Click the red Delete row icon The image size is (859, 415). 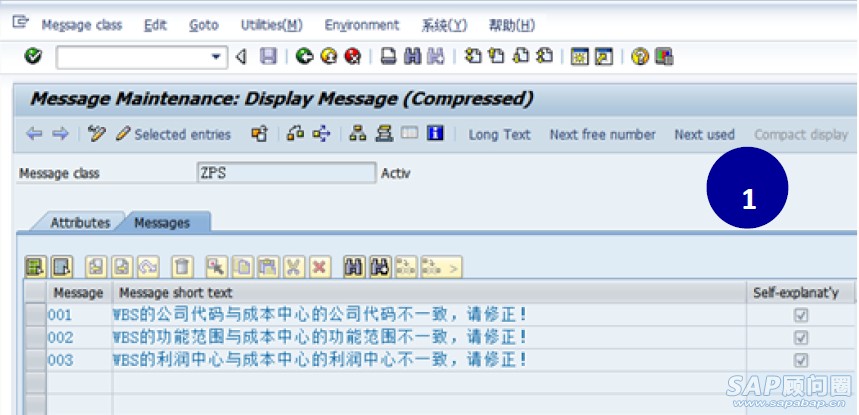[319, 266]
